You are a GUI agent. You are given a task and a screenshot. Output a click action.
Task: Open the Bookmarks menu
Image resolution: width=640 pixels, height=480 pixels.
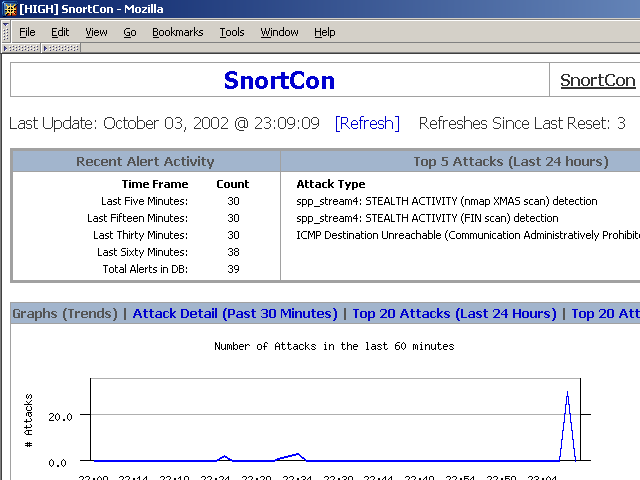(x=178, y=32)
